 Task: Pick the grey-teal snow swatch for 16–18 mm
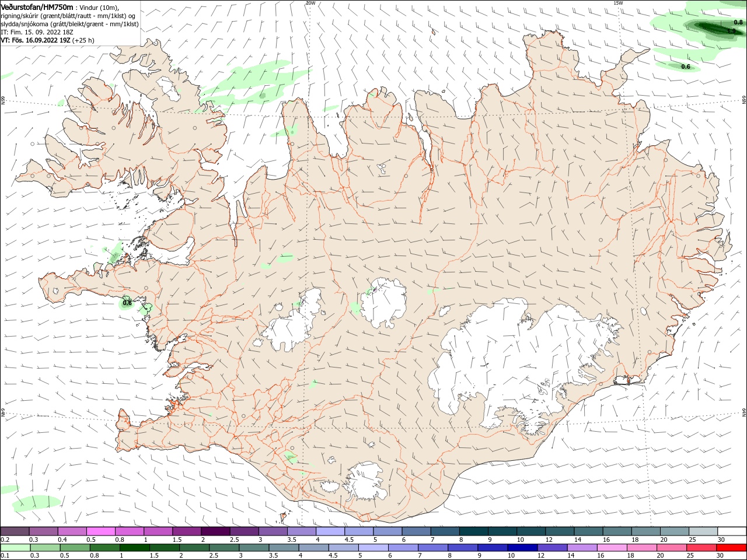(617, 531)
